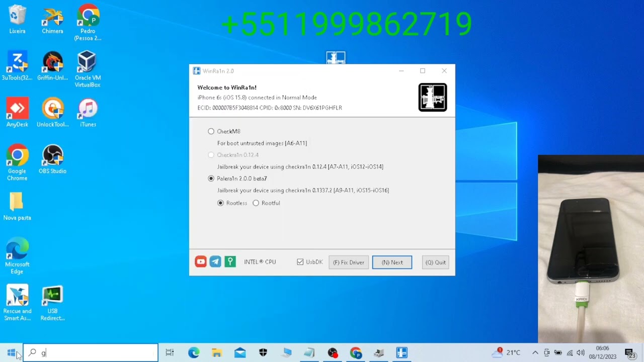
Task: Switch to WinRa1n taskbar button
Action: (x=401, y=353)
